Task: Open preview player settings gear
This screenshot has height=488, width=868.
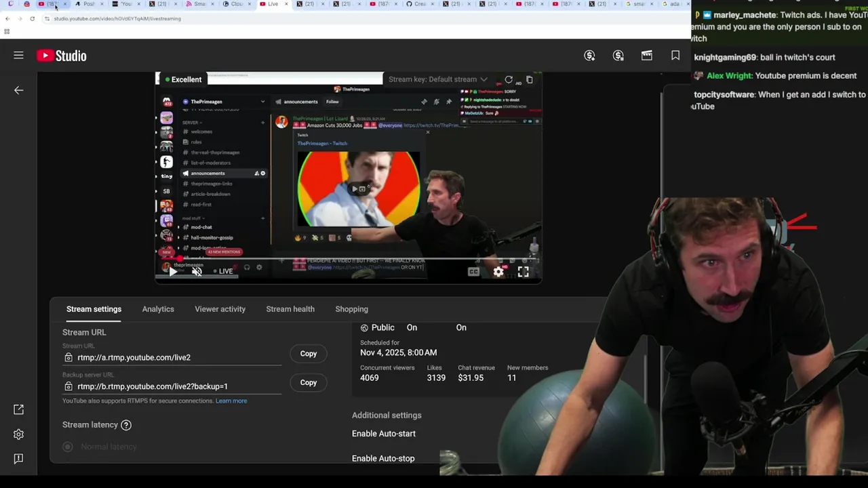Action: click(498, 272)
